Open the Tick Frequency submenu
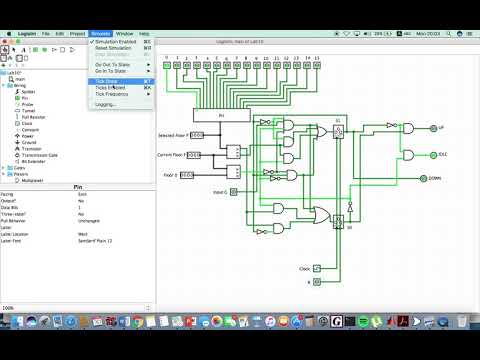480x360 pixels. (121, 94)
